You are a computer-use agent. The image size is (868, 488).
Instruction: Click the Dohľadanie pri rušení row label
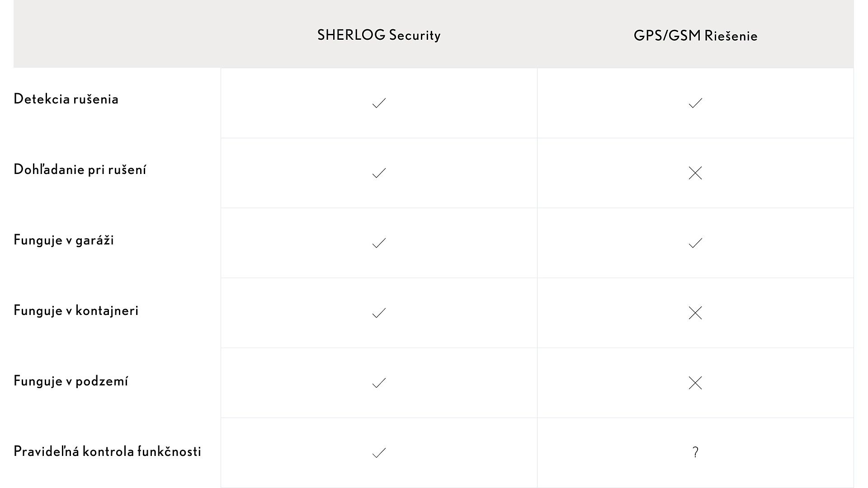80,170
